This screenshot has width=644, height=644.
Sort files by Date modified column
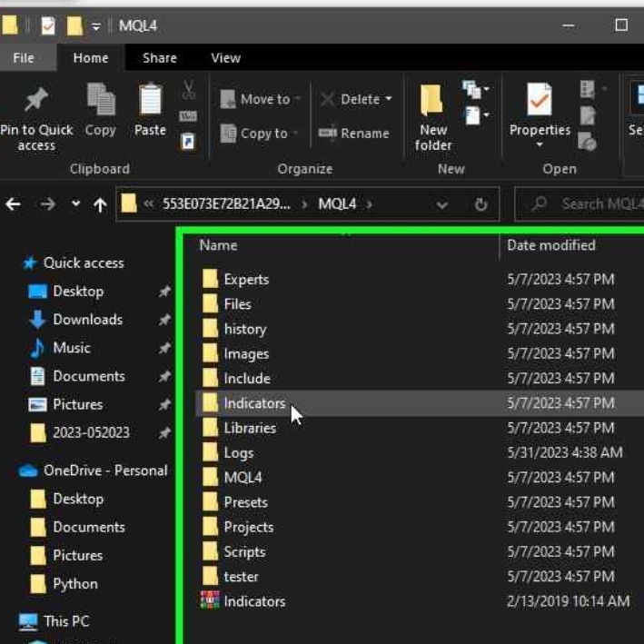click(x=551, y=245)
